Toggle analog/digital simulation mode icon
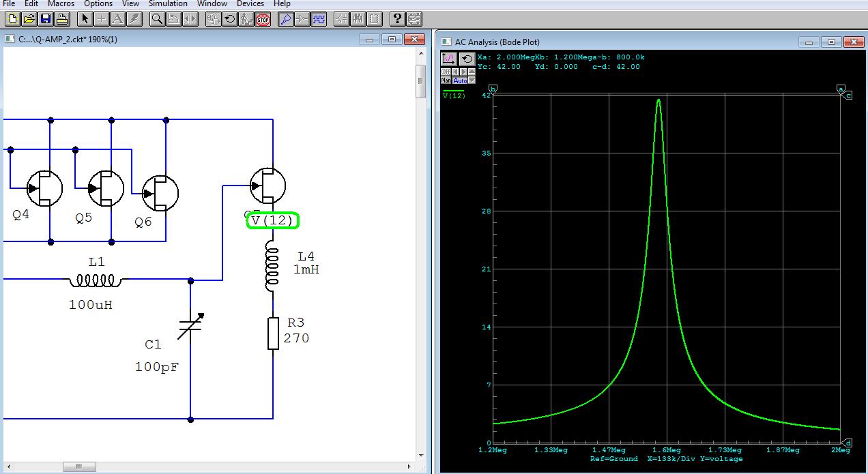 (x=213, y=19)
